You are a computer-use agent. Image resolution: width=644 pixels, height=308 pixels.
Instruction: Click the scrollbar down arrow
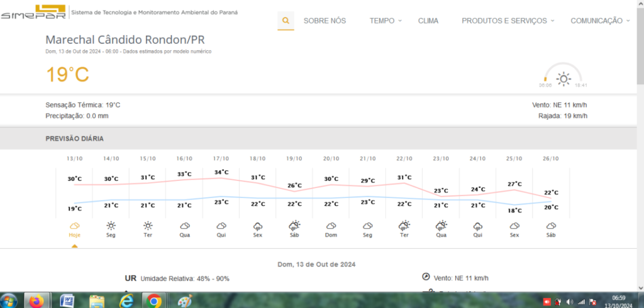[640, 287]
